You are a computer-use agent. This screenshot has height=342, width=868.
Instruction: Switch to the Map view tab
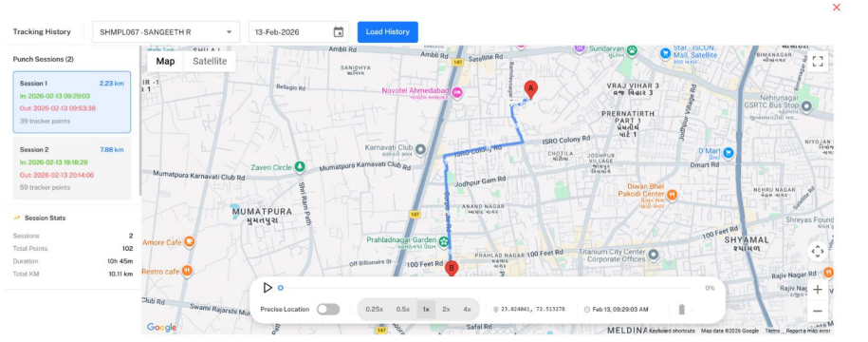[x=165, y=61]
